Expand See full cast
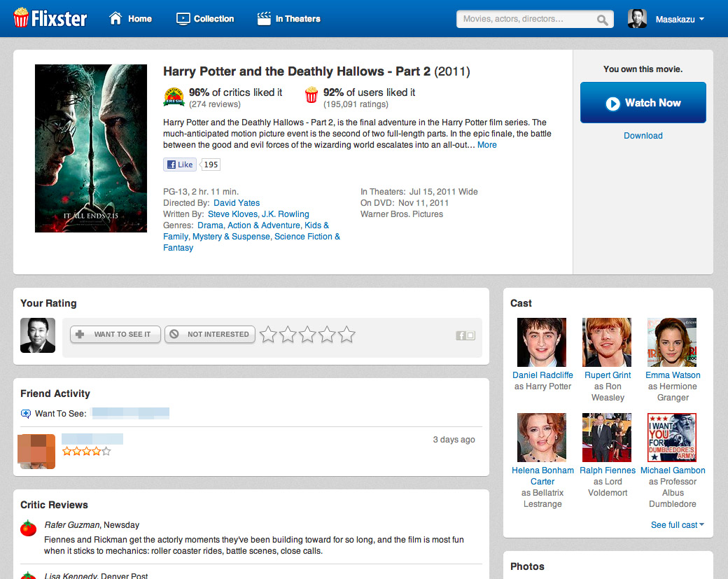Viewport: 728px width, 579px height. (x=678, y=524)
